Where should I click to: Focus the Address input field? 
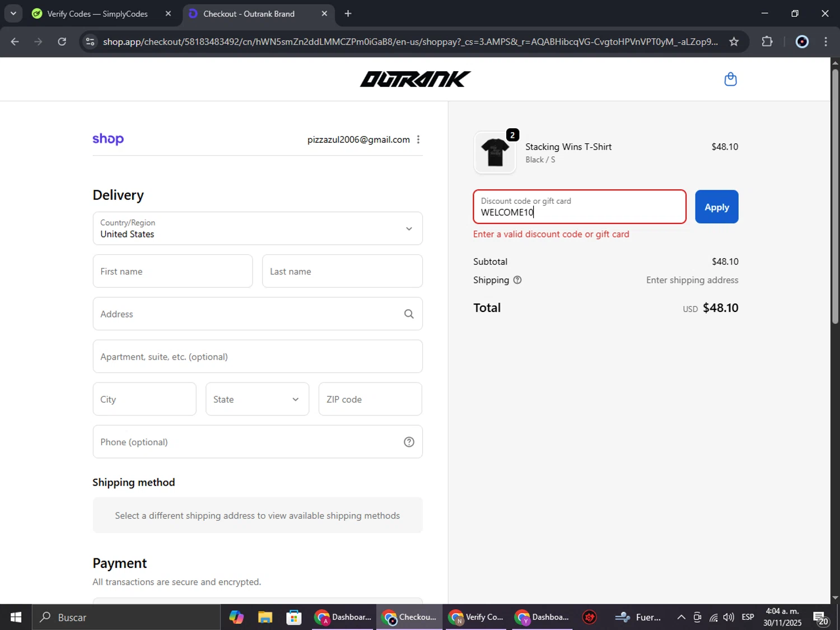pos(258,314)
